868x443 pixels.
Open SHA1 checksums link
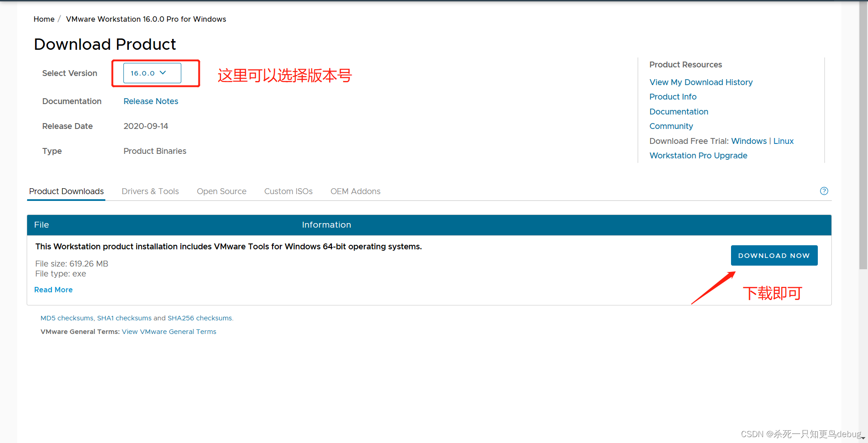pyautogui.click(x=124, y=318)
